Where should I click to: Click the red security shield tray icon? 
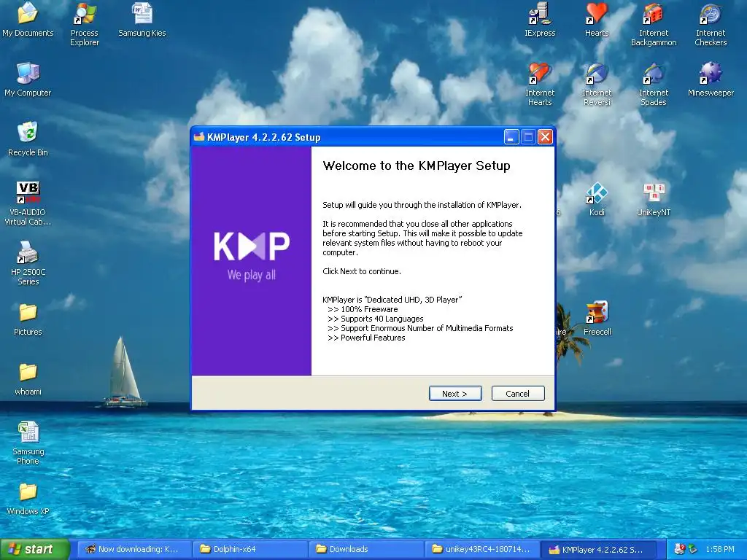[680, 549]
